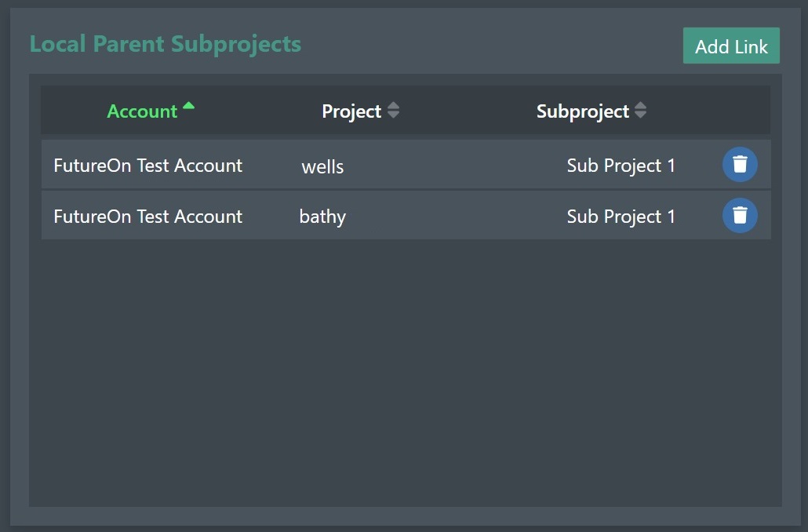808x532 pixels.
Task: Sort table by Project column
Action: pyautogui.click(x=360, y=111)
